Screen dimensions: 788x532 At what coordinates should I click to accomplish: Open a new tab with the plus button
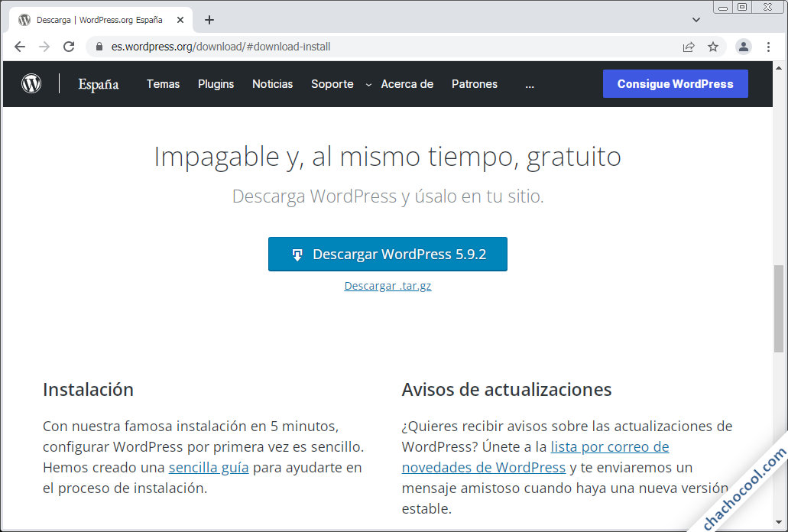pyautogui.click(x=209, y=20)
